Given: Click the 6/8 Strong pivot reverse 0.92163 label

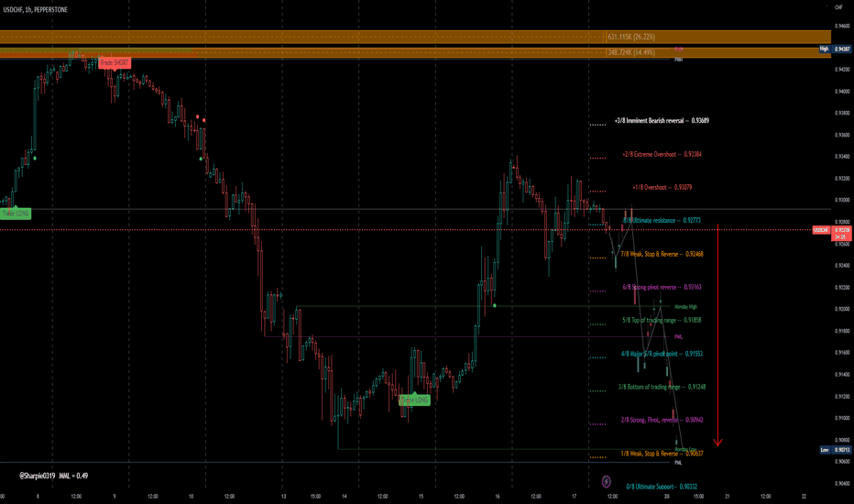Looking at the screenshot, I should (x=662, y=287).
